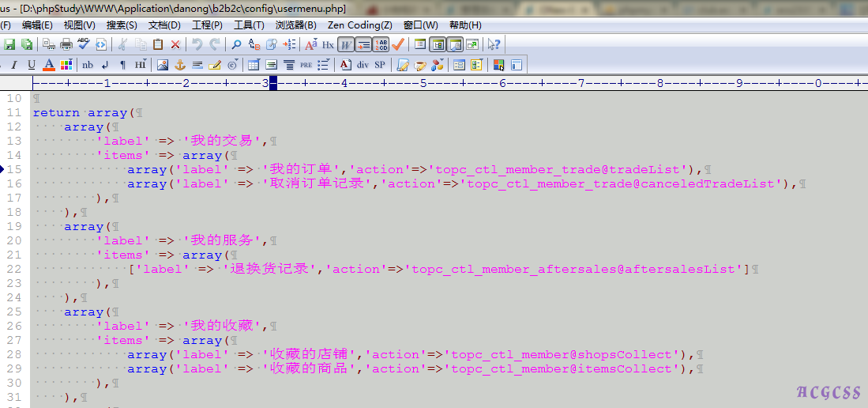Click the Paste clipboard icon
Viewport: 868px width, 408px height.
pyautogui.click(x=158, y=44)
